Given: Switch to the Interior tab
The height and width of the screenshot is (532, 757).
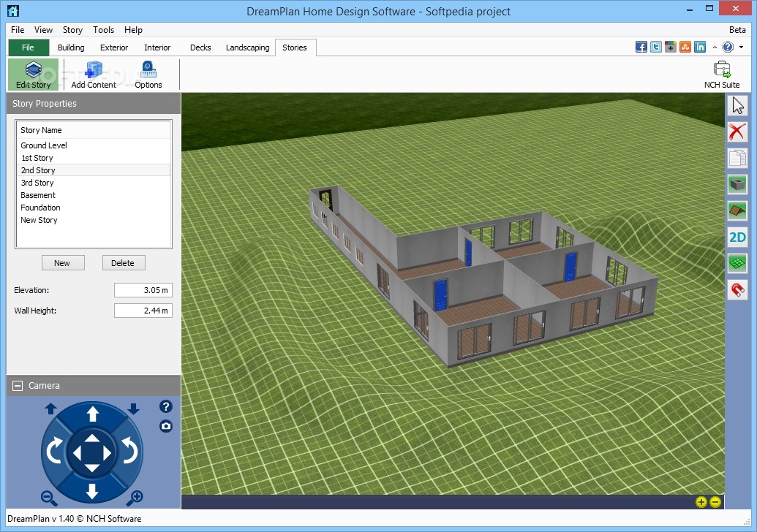Looking at the screenshot, I should point(157,47).
